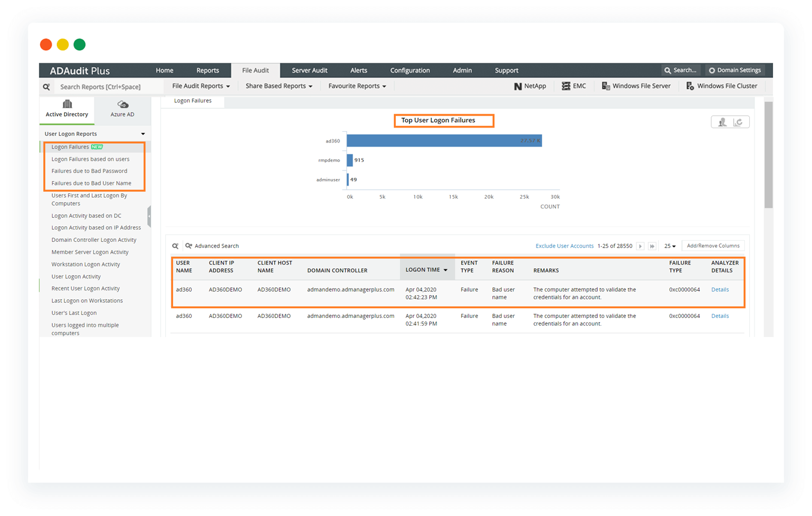Open Domain Settings gear button
This screenshot has width=812, height=516.
[x=735, y=70]
